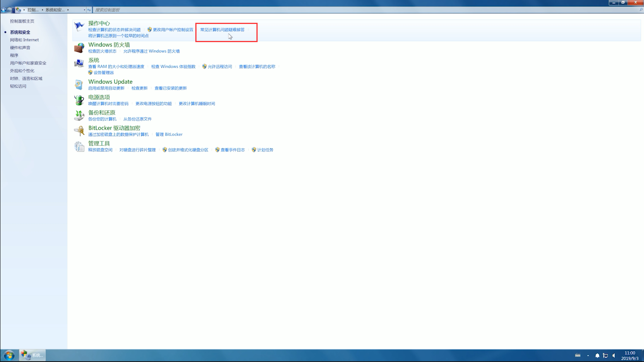The height and width of the screenshot is (362, 644).
Task: Click 启用或禁用自动更新 link
Action: pyautogui.click(x=106, y=88)
